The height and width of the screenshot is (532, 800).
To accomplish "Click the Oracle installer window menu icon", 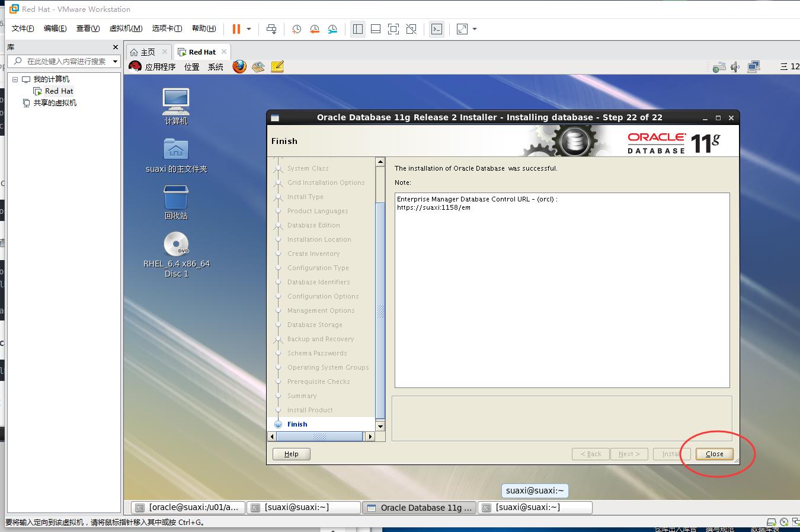I will click(275, 117).
